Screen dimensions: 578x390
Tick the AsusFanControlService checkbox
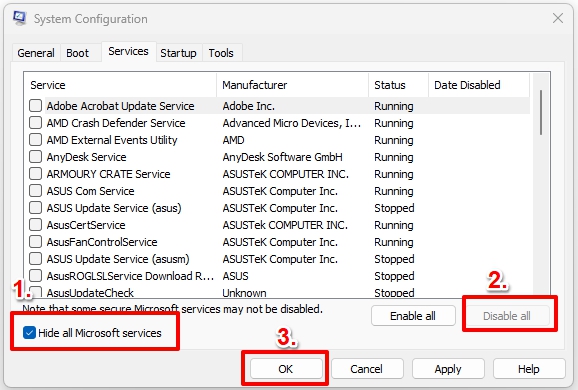point(35,242)
